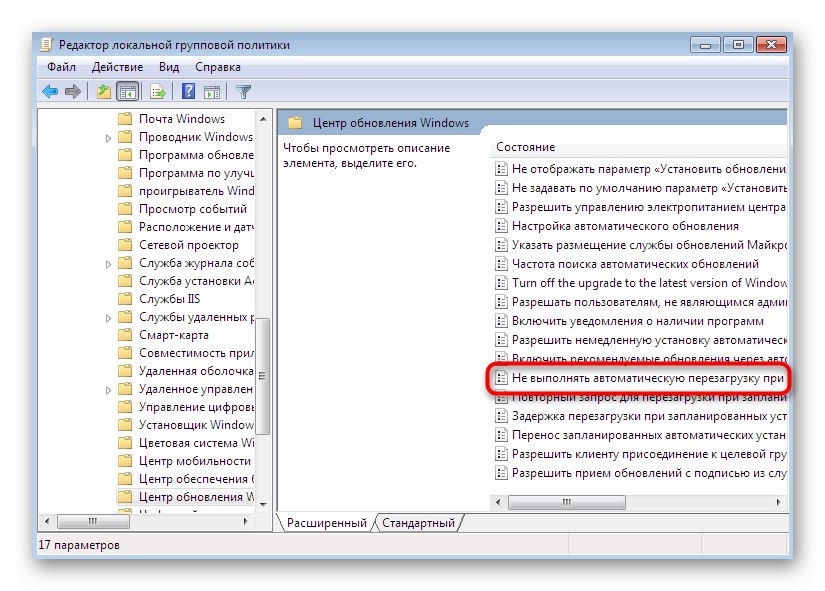The height and width of the screenshot is (591, 825).
Task: Select проигрыватель Windows tree item
Action: 196,191
